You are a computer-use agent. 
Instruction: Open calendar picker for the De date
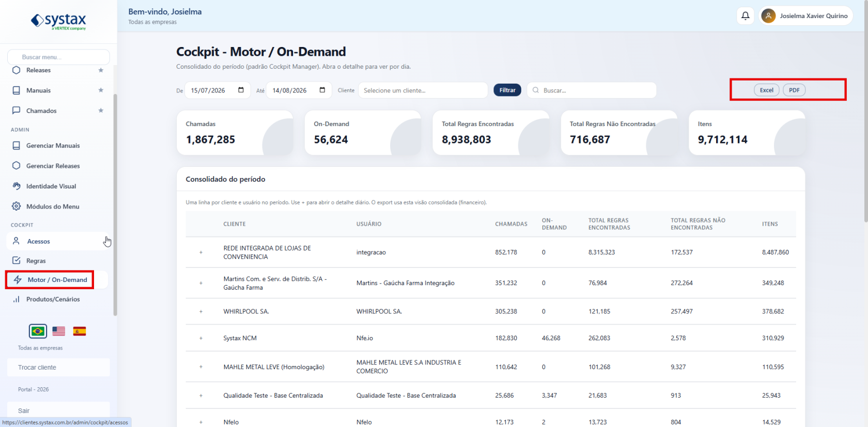coord(241,90)
